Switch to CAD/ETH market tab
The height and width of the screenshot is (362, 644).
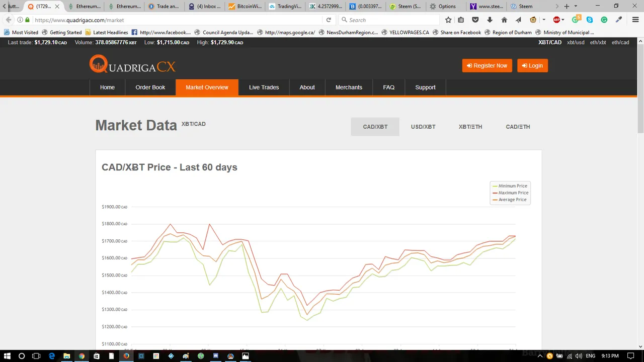[x=518, y=127]
